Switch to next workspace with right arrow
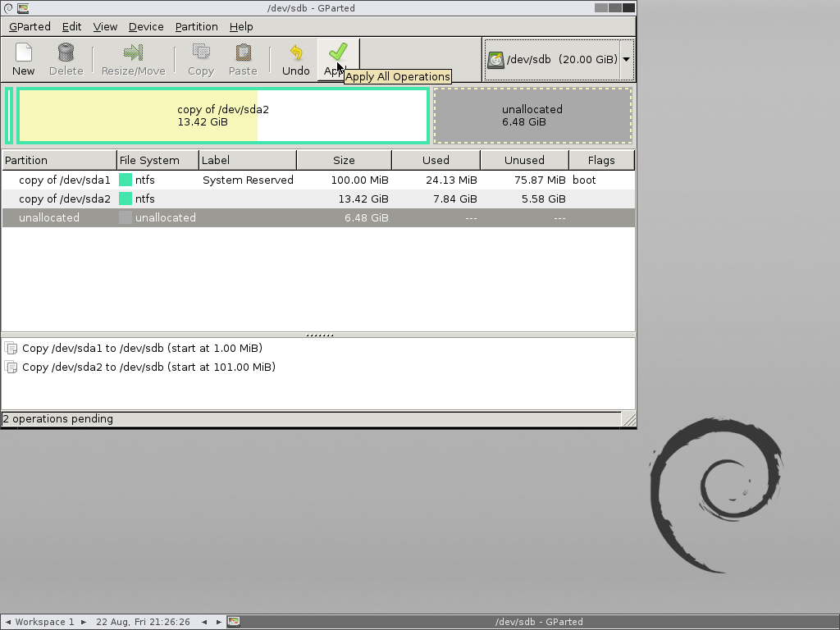 coord(84,622)
